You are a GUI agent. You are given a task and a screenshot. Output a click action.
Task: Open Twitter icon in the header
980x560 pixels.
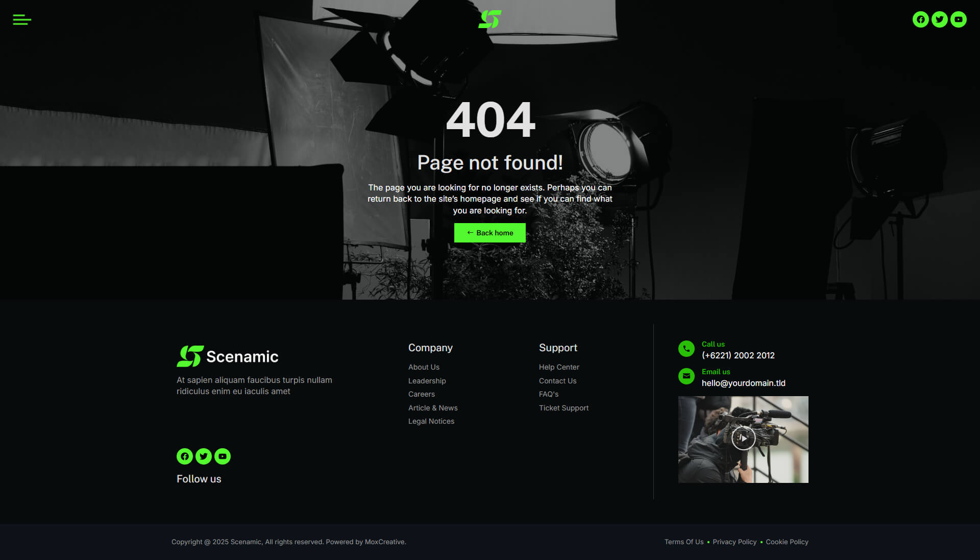point(939,19)
